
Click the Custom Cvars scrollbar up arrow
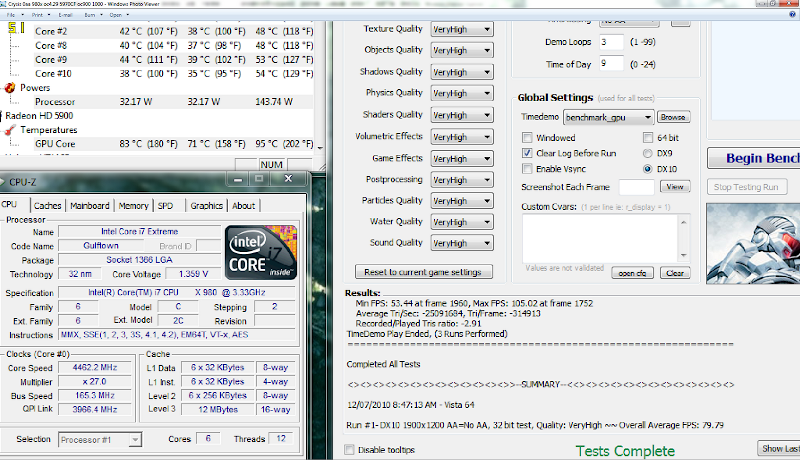click(684, 222)
